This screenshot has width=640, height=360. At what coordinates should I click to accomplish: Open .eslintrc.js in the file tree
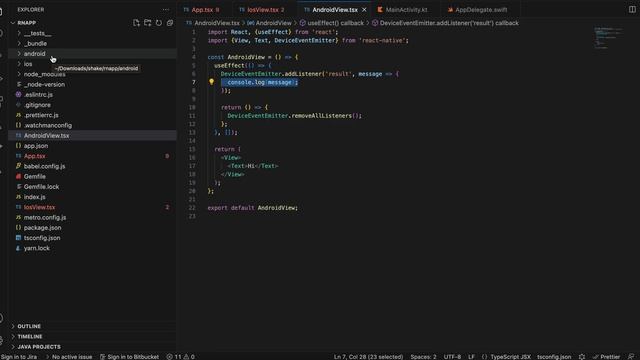[38, 94]
